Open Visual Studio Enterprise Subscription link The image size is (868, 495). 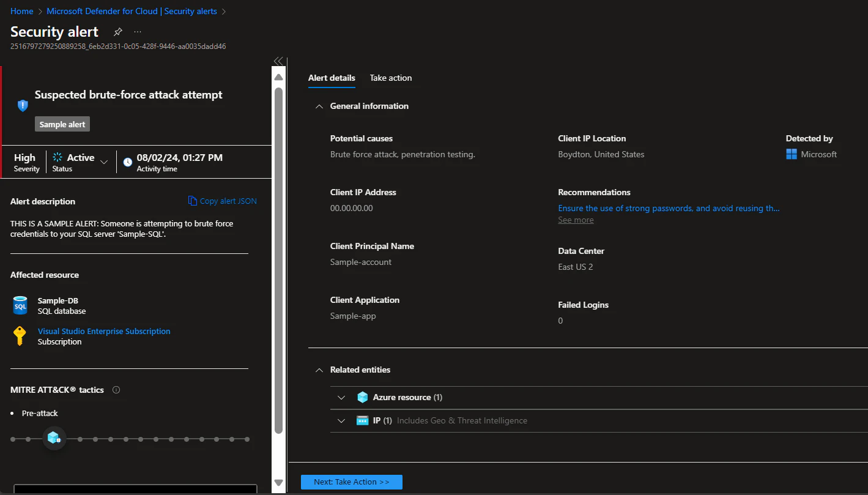pos(104,331)
